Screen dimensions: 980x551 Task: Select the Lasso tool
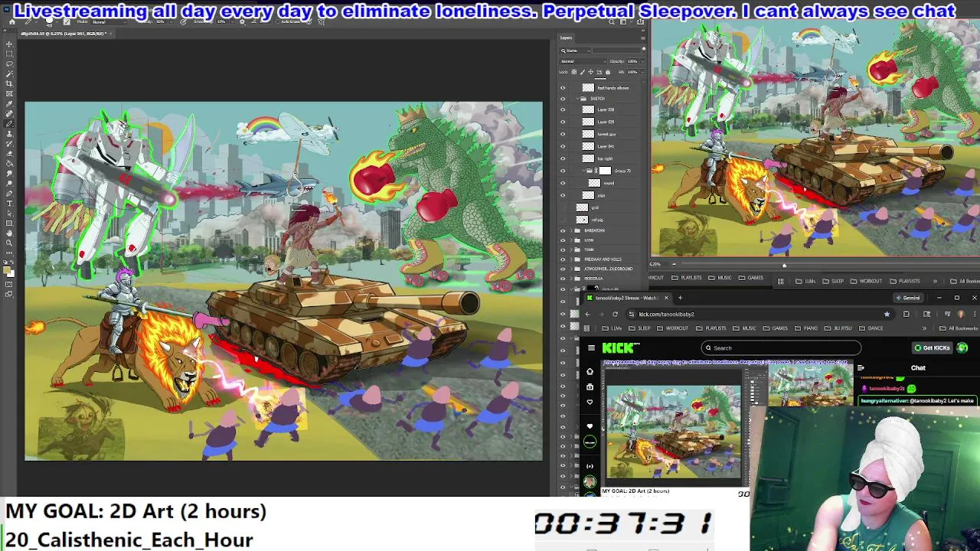9,64
